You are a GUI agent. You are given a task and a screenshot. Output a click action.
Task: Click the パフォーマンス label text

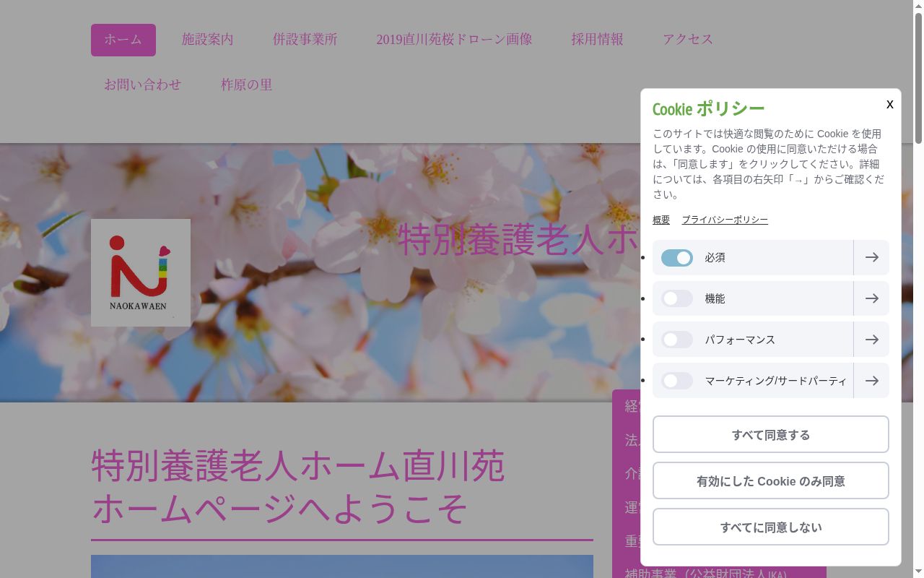[740, 340]
